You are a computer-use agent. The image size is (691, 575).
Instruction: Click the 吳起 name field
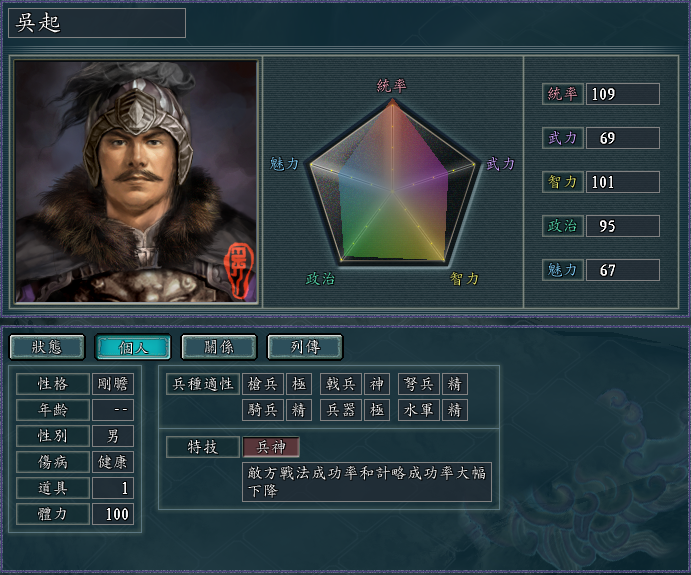(97, 23)
